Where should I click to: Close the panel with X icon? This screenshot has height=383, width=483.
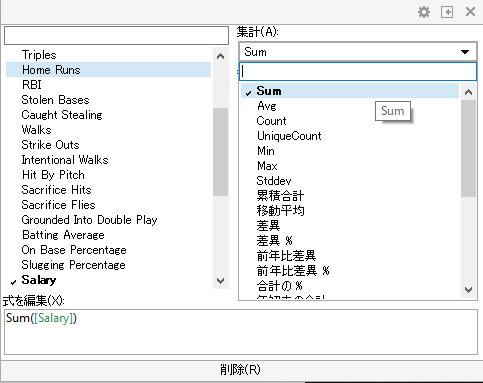click(x=470, y=12)
